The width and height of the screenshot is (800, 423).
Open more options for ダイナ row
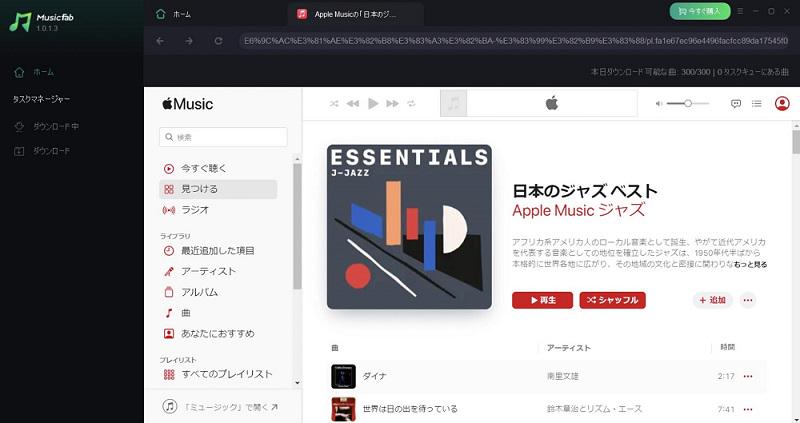point(748,376)
